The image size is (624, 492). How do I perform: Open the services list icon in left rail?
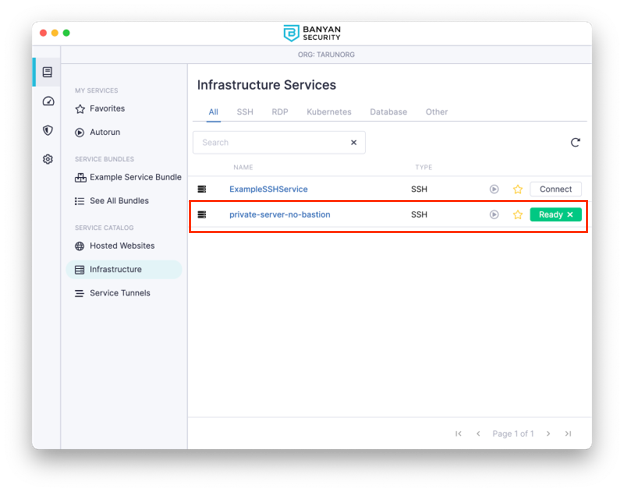tap(47, 72)
